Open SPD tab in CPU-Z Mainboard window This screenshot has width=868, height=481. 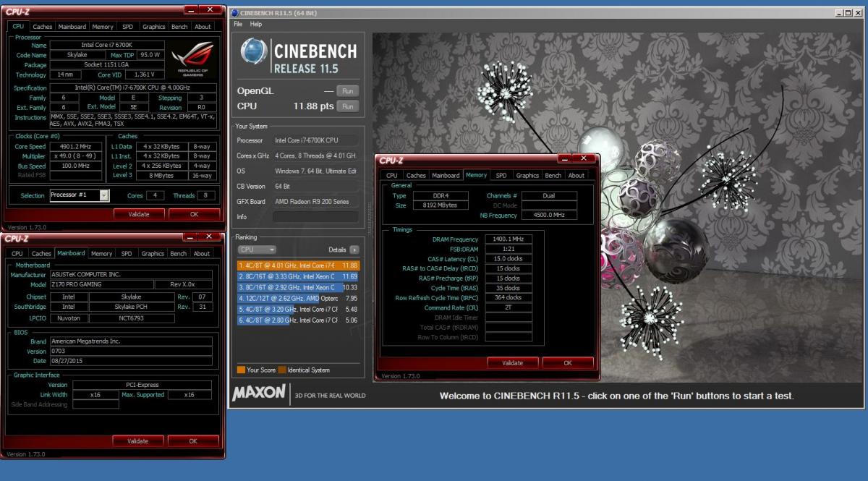pyautogui.click(x=127, y=254)
